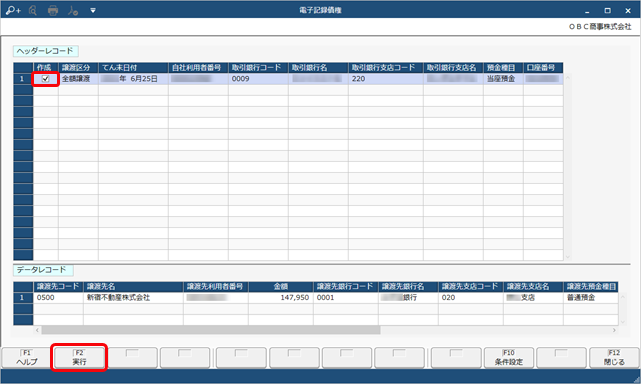
Task: Select the transferee bank code 0001 cell
Action: [346, 298]
